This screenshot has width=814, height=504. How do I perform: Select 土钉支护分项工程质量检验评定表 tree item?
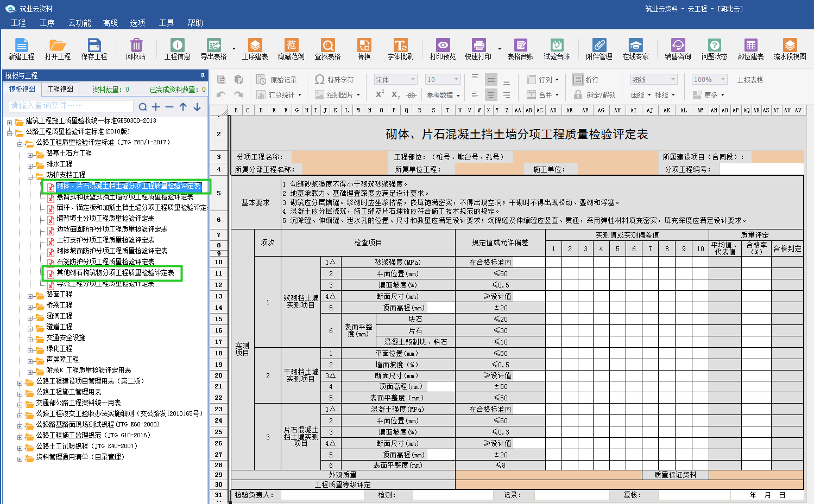pos(105,240)
